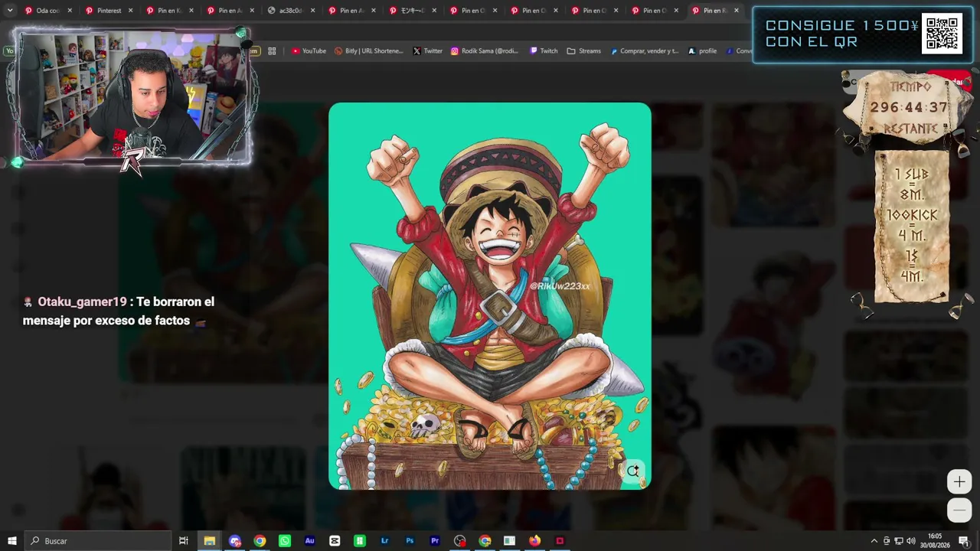Launch Adobe Premiere Pro from the taskbar
The image size is (980, 551).
(435, 541)
